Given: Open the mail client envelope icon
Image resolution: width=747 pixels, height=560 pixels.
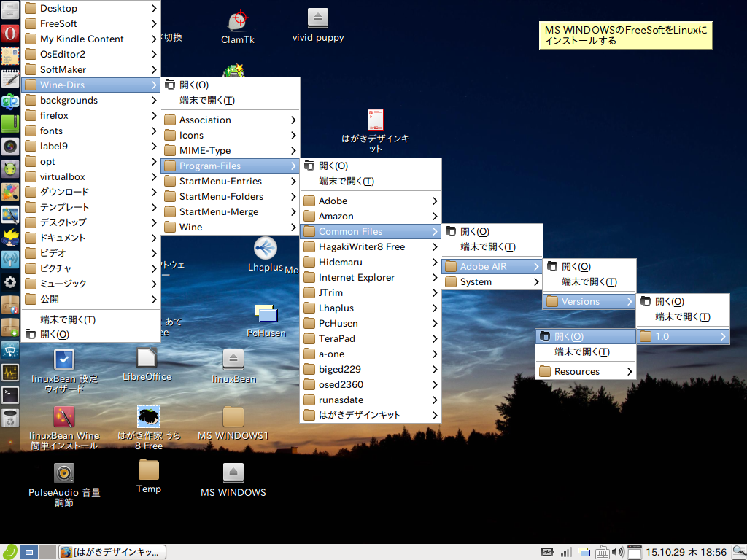Looking at the screenshot, I should coord(10,56).
